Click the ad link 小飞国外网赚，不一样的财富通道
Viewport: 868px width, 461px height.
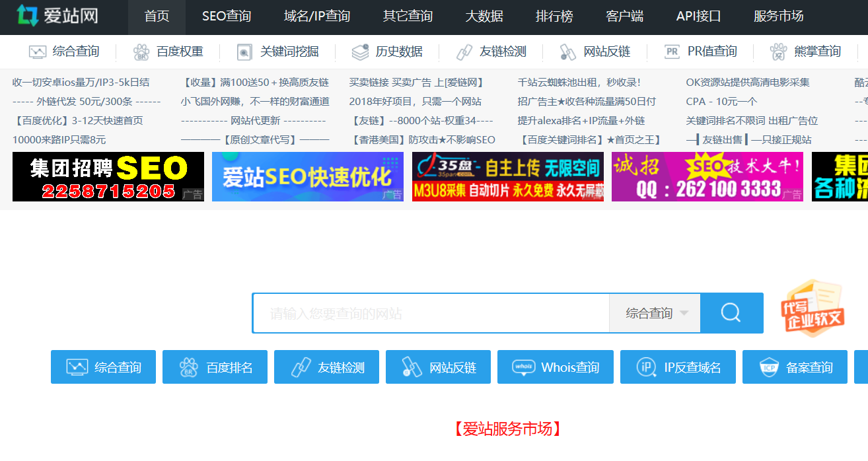(255, 102)
